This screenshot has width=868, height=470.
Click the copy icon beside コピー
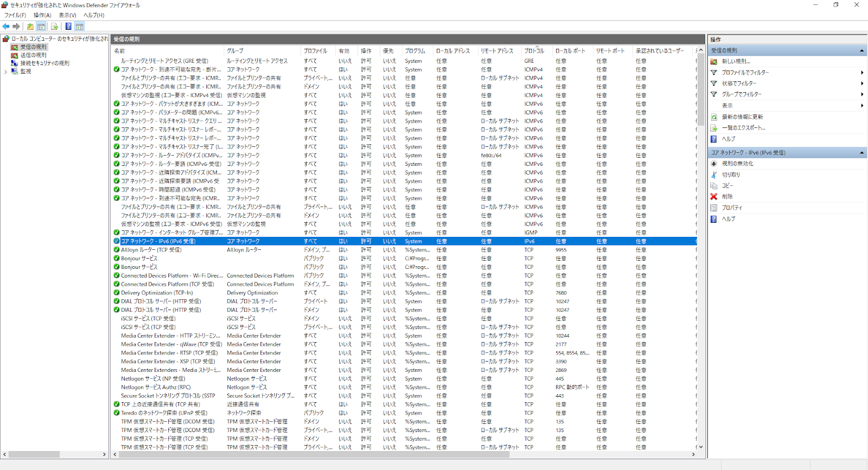(714, 185)
